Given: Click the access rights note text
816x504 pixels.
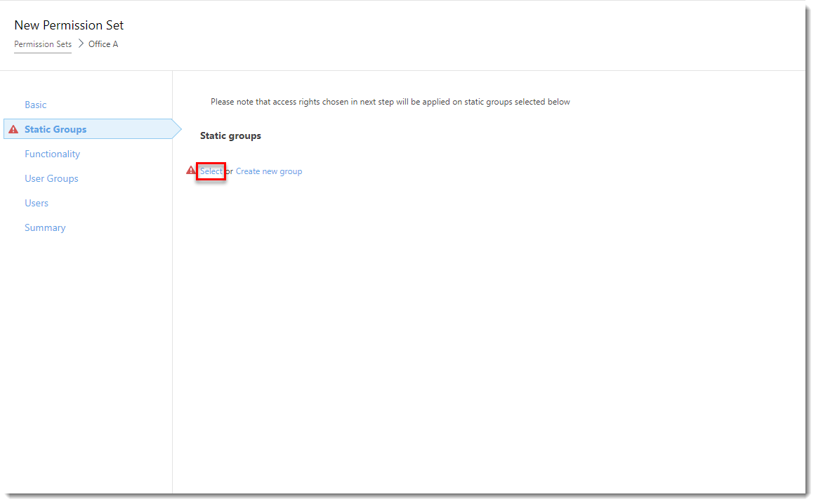Looking at the screenshot, I should pyautogui.click(x=390, y=102).
